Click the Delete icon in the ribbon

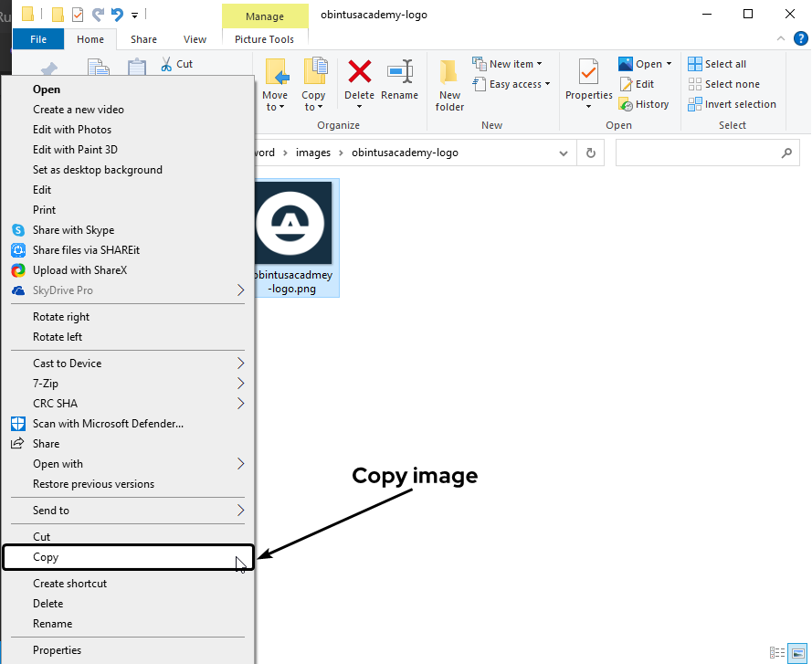pyautogui.click(x=359, y=73)
